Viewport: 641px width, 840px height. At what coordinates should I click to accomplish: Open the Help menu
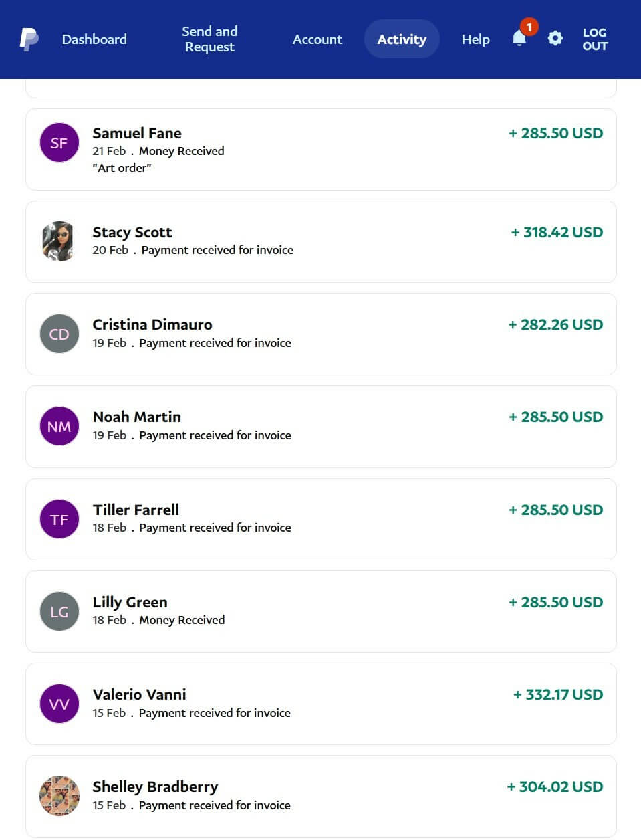point(475,39)
